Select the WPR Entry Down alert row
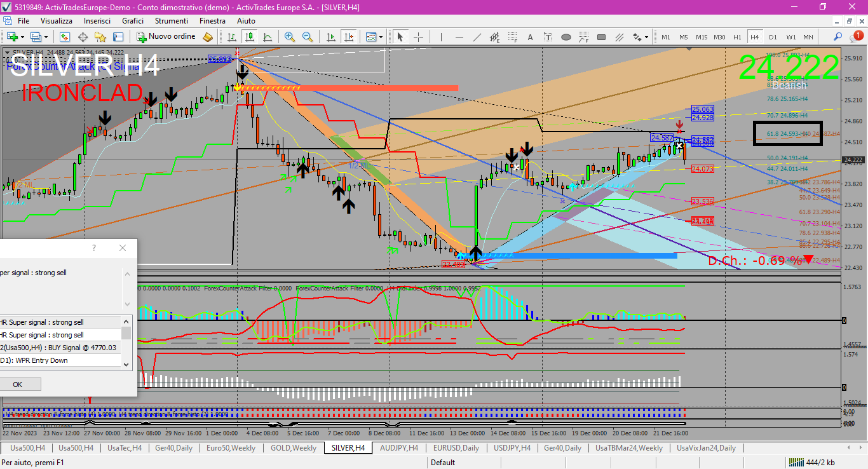 (x=60, y=360)
